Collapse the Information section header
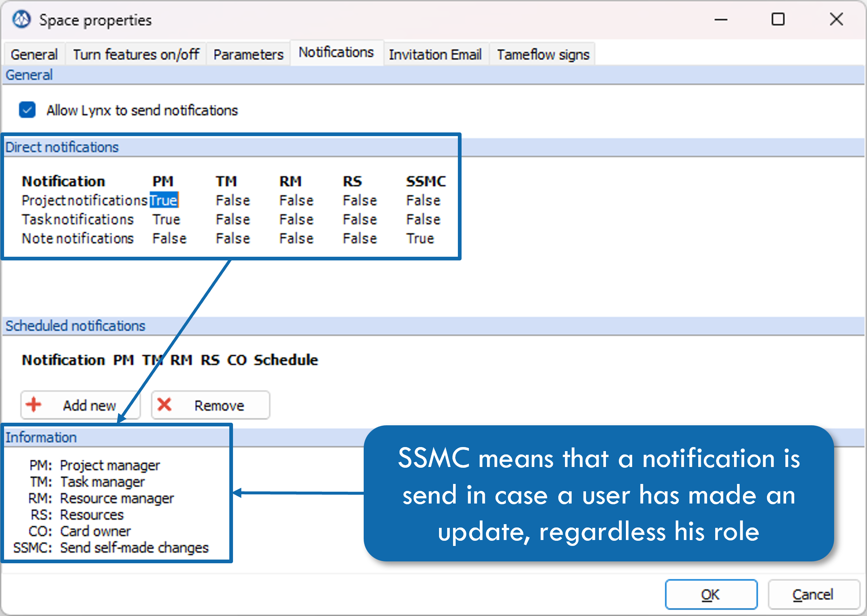This screenshot has height=616, width=867. (x=42, y=437)
